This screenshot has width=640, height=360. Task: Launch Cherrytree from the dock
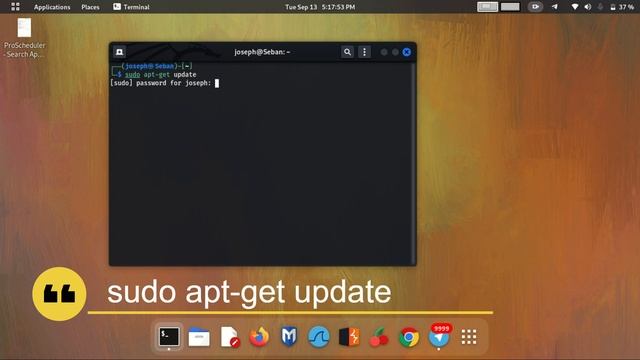pyautogui.click(x=379, y=337)
